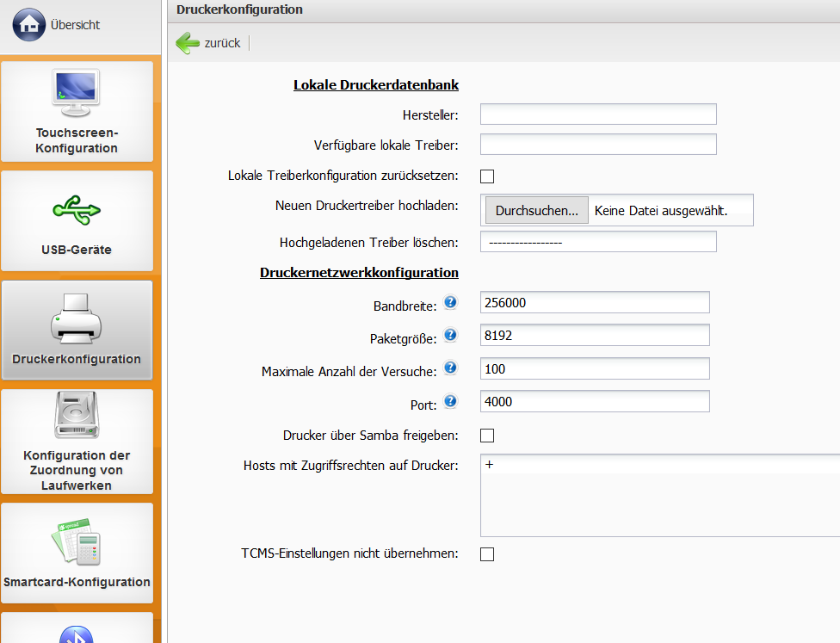Go back using the zurück link

pos(222,43)
